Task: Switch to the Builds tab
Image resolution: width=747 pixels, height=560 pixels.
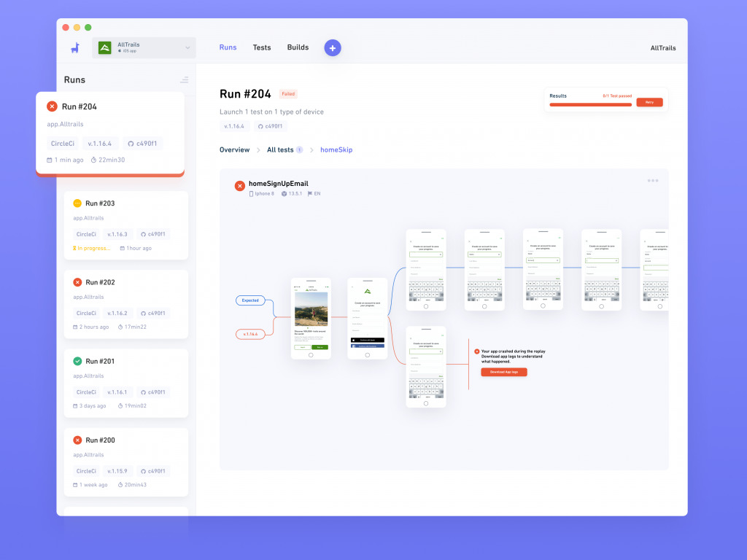Action: (298, 47)
